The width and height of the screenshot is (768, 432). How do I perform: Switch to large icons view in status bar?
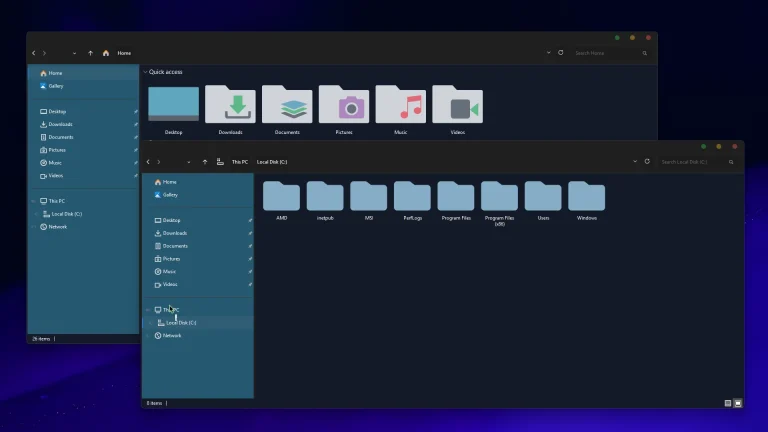pos(738,403)
